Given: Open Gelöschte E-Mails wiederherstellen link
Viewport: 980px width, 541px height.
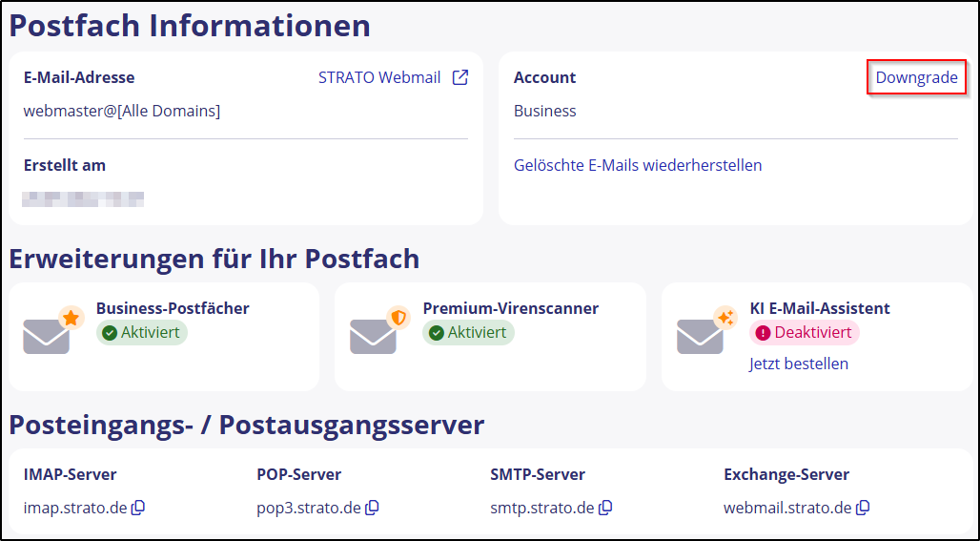Looking at the screenshot, I should pyautogui.click(x=638, y=165).
